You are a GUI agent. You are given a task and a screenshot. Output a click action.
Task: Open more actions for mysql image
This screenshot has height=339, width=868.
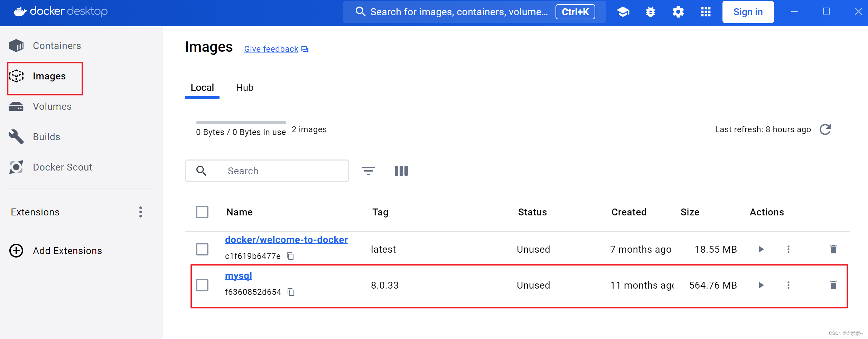[788, 285]
